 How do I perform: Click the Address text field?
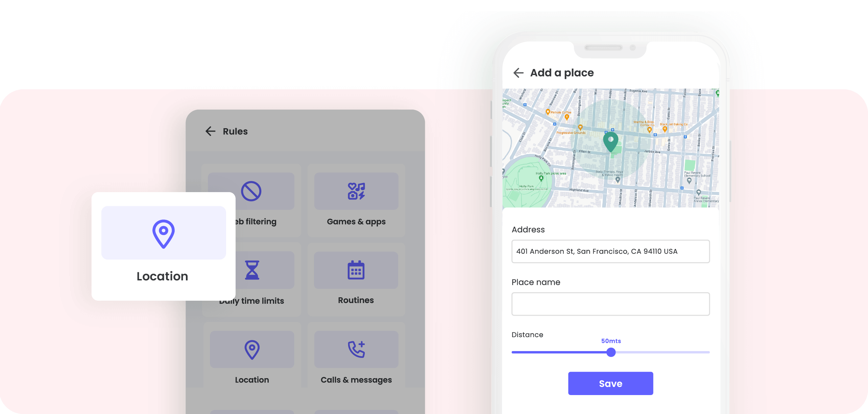click(609, 251)
